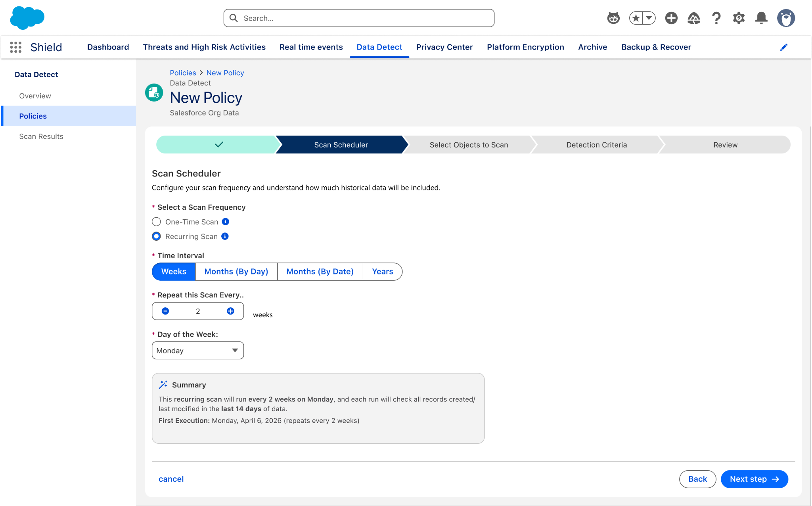Select the One-Time Scan radio button

pos(156,222)
